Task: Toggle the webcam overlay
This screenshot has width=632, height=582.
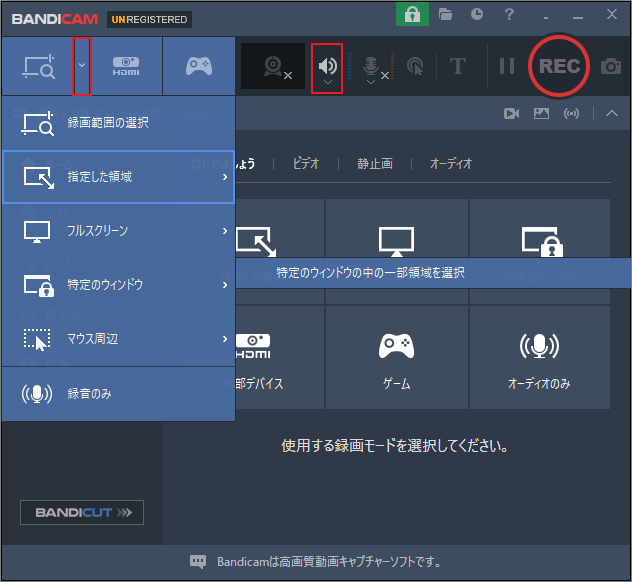Action: (x=273, y=66)
